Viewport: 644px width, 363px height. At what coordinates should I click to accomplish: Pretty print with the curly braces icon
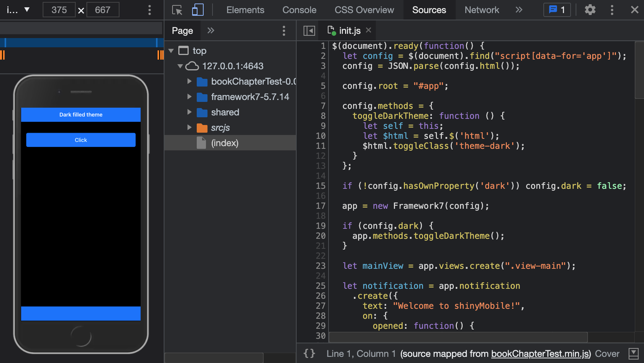tap(309, 353)
